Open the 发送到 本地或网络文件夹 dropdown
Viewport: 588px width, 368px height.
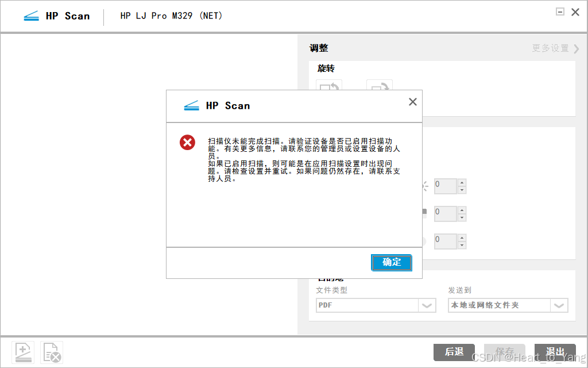[x=508, y=305]
